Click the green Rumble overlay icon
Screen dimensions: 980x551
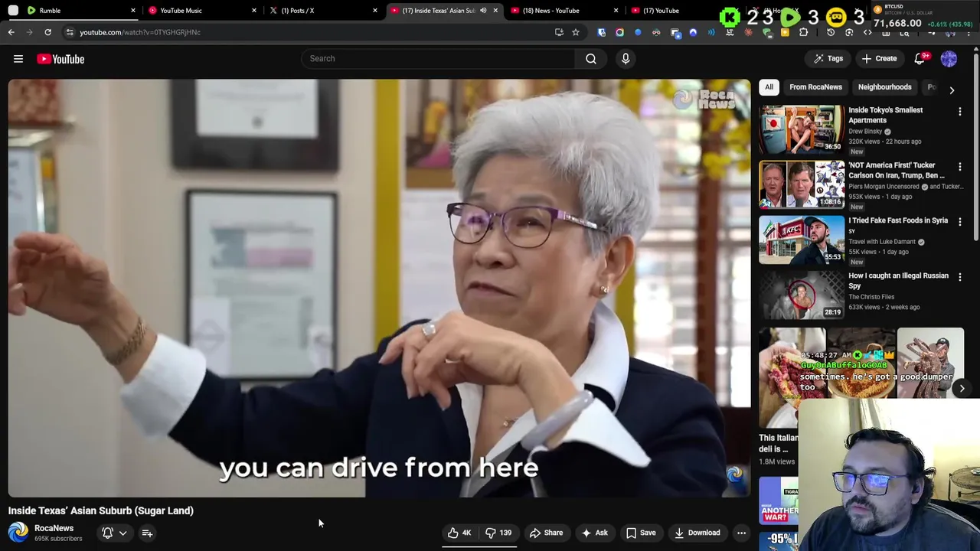791,17
